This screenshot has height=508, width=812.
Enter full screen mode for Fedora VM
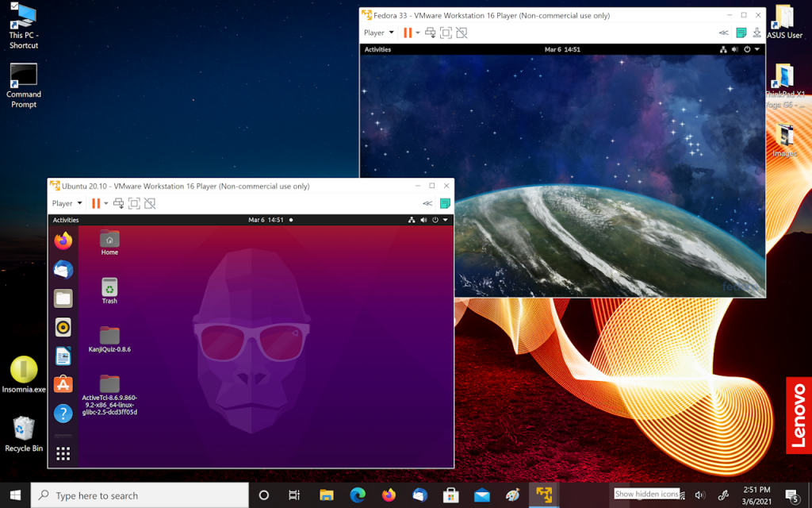tap(446, 33)
